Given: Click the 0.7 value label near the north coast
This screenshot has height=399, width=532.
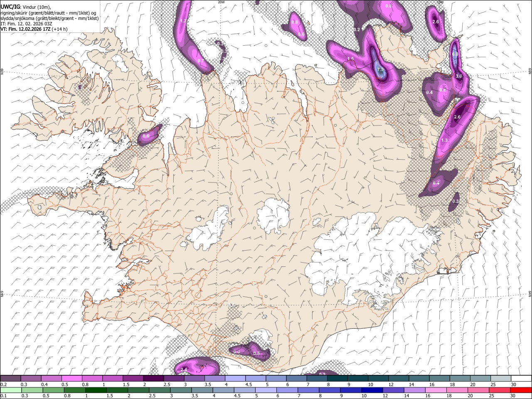Looking at the screenshot, I should point(201,61).
